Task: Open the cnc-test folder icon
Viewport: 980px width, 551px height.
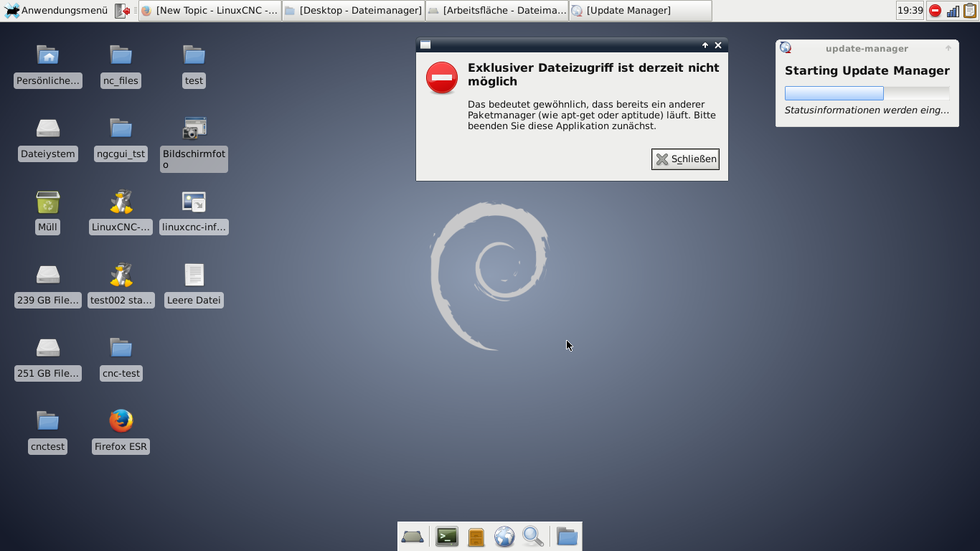Action: point(121,348)
